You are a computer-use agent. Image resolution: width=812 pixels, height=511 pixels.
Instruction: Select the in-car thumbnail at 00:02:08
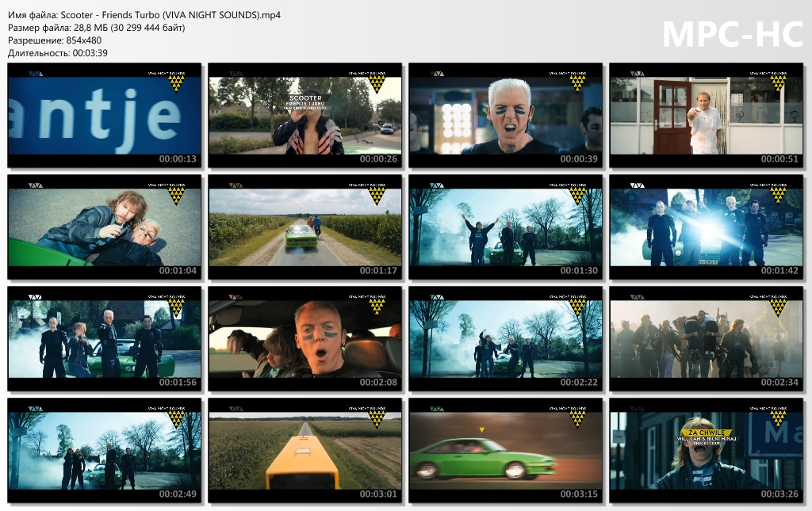pos(305,339)
